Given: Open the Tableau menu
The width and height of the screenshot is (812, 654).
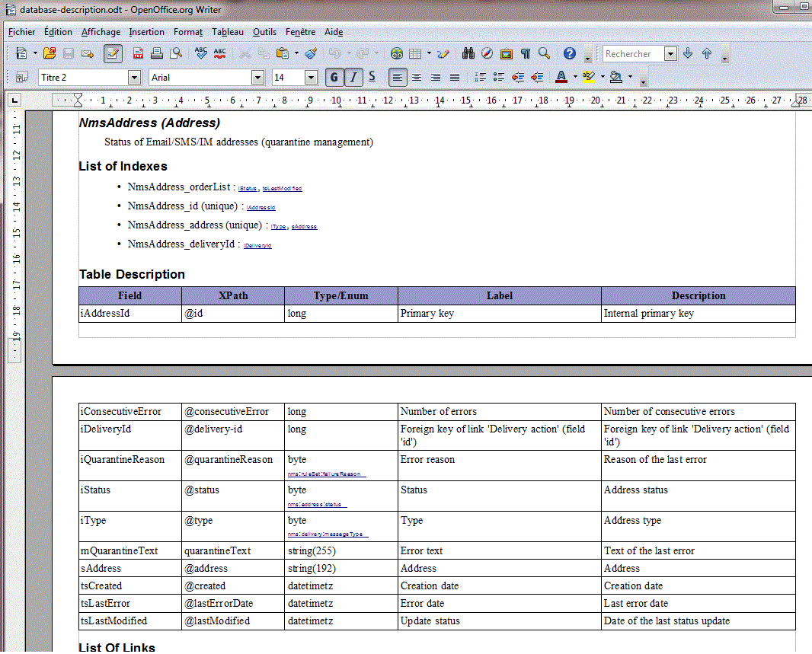Looking at the screenshot, I should pos(228,32).
